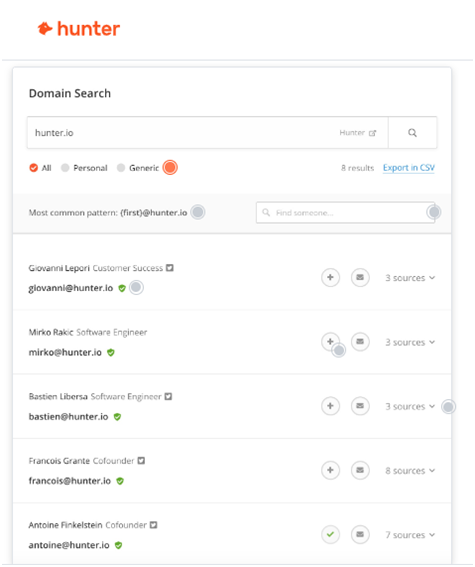This screenshot has height=567, width=475.
Task: Click the mirko@hunter.io email address
Action: point(65,352)
